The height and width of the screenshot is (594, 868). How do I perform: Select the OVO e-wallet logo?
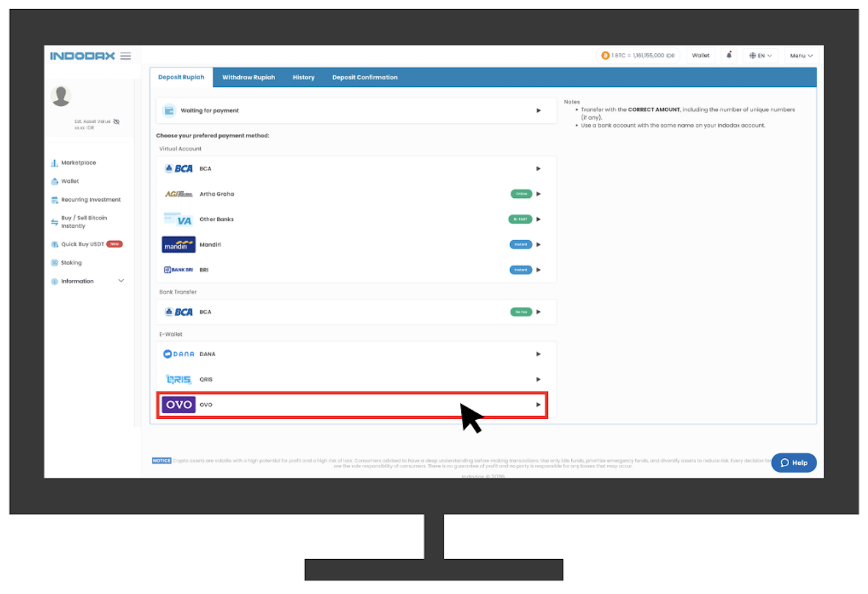[x=179, y=405]
